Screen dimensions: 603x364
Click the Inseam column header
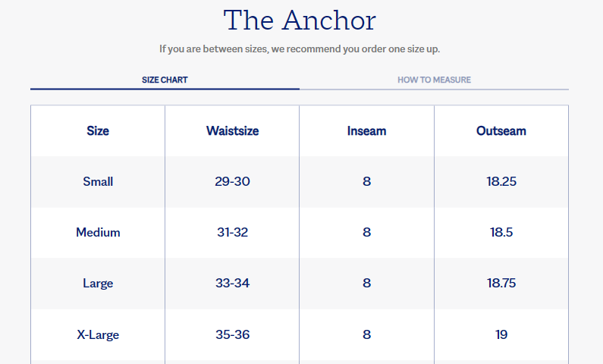point(366,130)
